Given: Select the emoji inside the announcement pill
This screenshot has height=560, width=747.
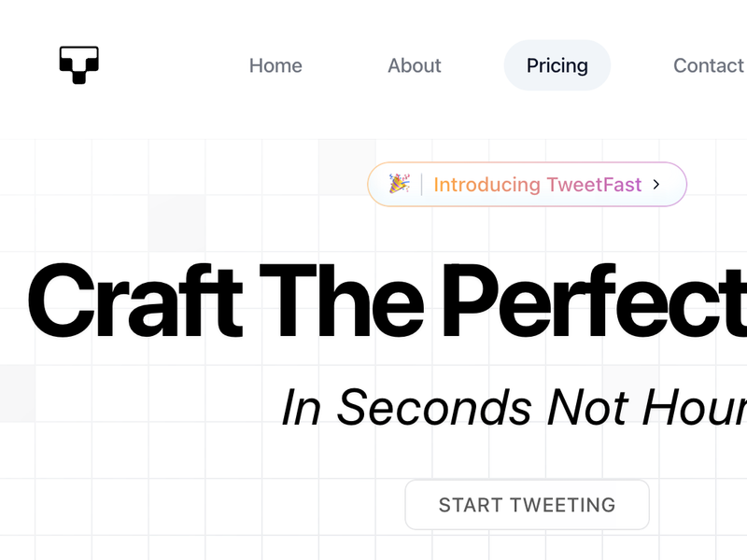Looking at the screenshot, I should (400, 184).
